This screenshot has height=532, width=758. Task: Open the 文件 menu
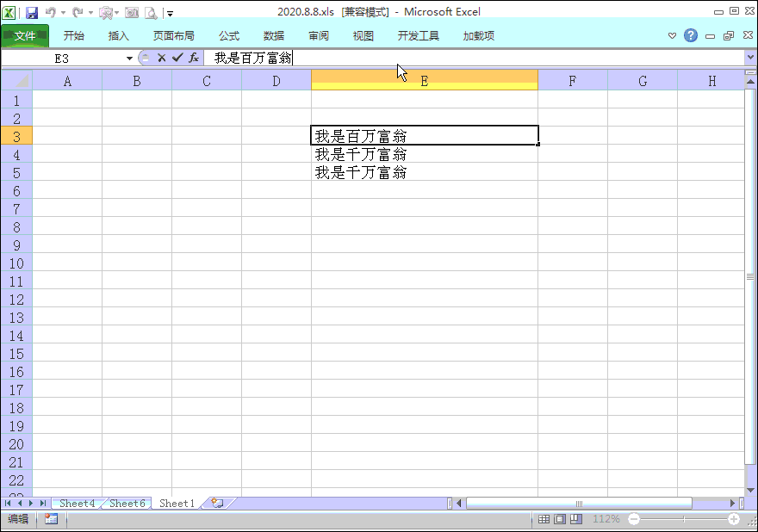pyautogui.click(x=26, y=35)
